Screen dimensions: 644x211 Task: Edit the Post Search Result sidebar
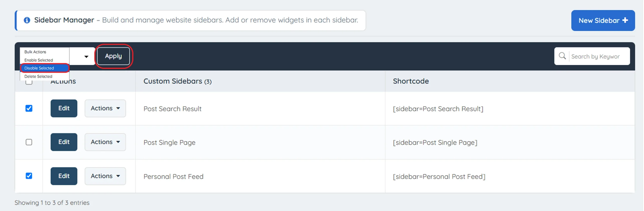64,108
